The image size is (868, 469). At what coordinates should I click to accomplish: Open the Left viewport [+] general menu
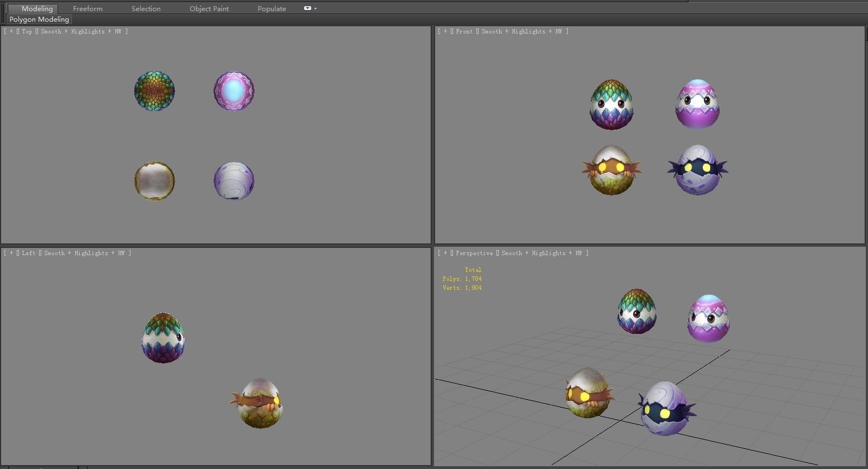point(11,253)
